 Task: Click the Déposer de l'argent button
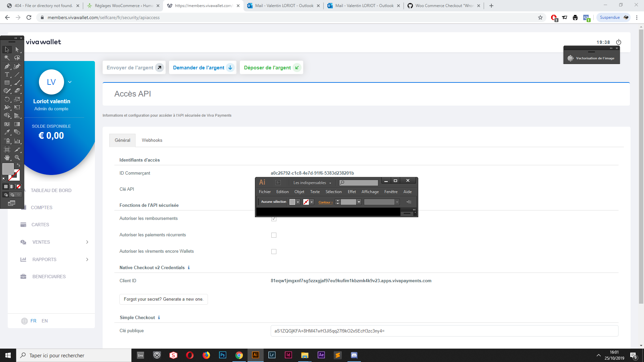(271, 67)
